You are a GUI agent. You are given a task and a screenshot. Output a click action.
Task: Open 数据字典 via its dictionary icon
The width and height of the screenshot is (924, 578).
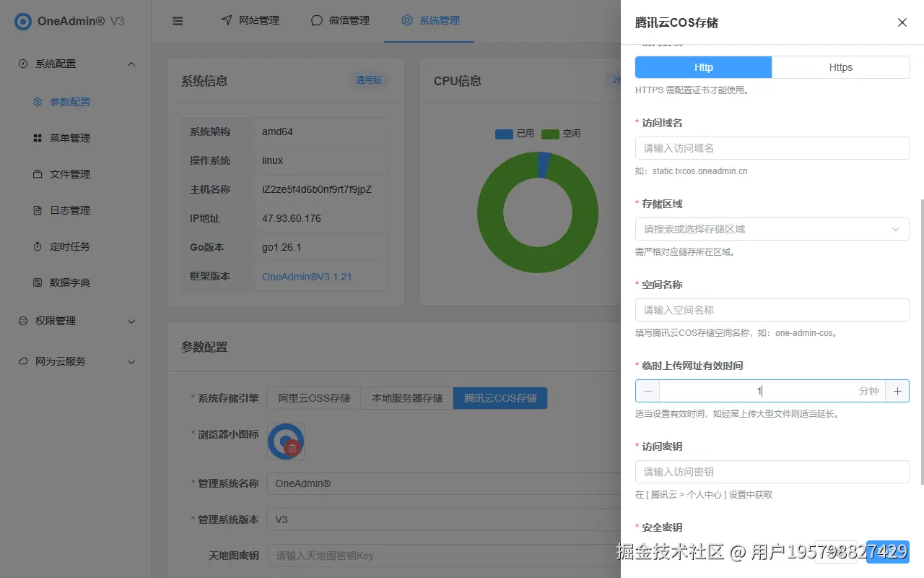(38, 282)
